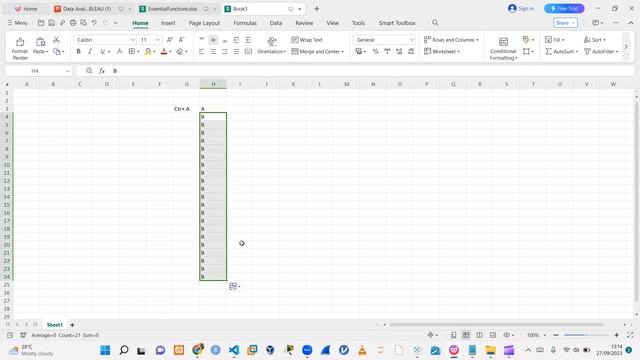Open the Menu button
This screenshot has height=360, width=640.
click(x=17, y=23)
